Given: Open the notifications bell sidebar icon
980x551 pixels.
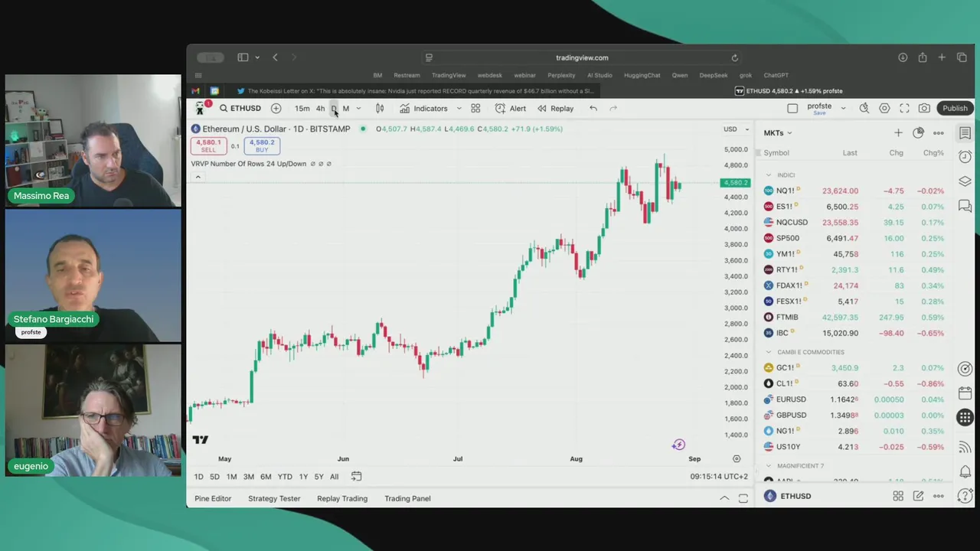Looking at the screenshot, I should click(965, 471).
